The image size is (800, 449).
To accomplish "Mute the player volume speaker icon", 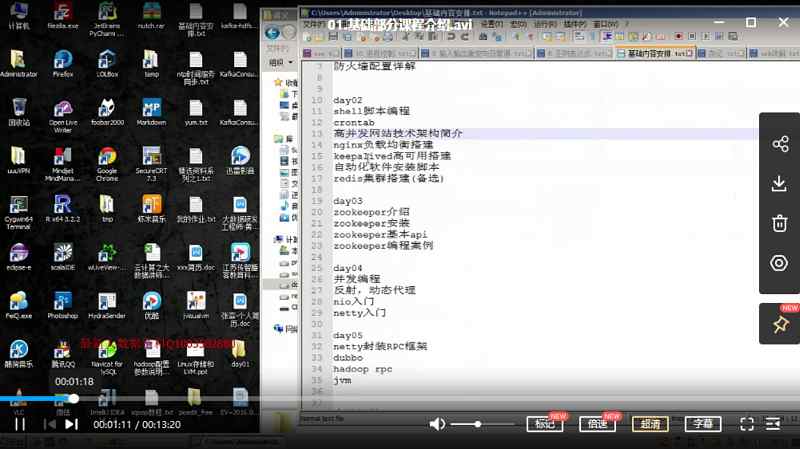I will (x=437, y=424).
